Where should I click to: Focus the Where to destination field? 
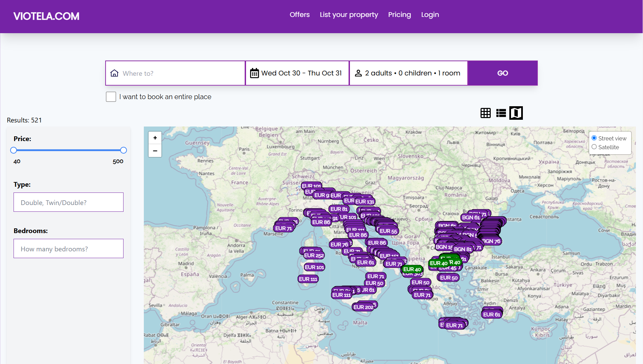pos(175,73)
